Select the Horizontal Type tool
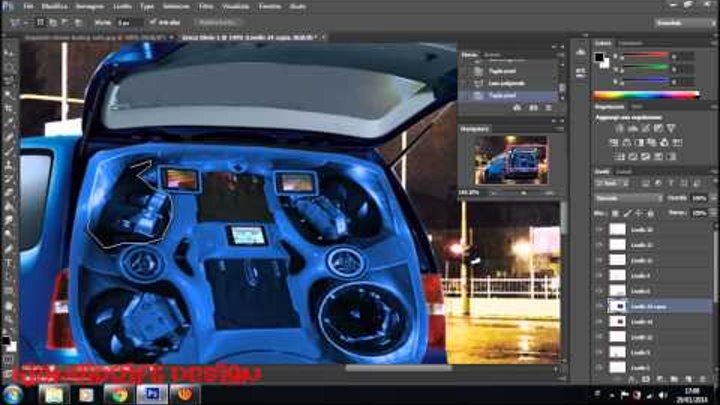 (9, 263)
